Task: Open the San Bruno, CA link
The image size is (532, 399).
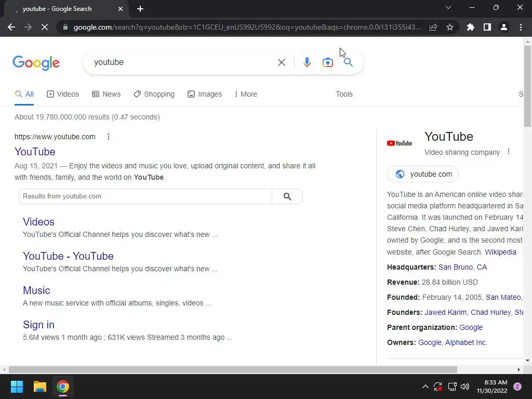Action: click(x=462, y=267)
